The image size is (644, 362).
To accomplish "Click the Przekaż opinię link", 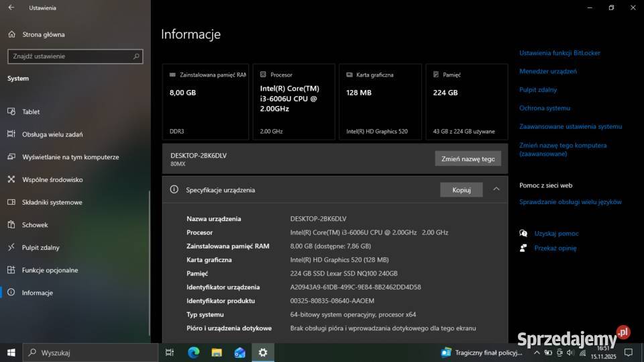I will [555, 248].
